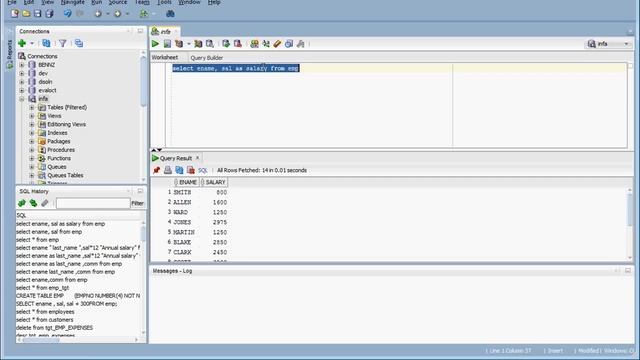Image resolution: width=640 pixels, height=360 pixels.
Task: Click the Append icon in SQL History panel
Action: [x=22, y=203]
